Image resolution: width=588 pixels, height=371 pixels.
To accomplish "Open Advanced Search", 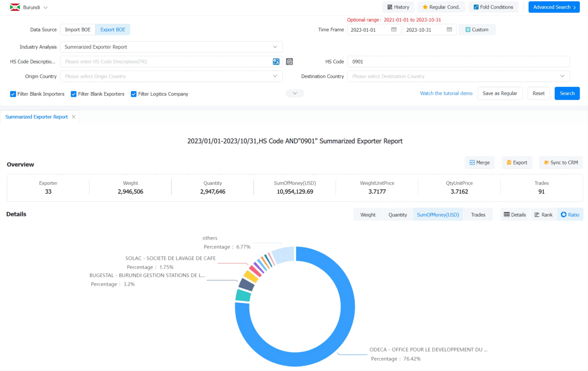I will pyautogui.click(x=554, y=7).
